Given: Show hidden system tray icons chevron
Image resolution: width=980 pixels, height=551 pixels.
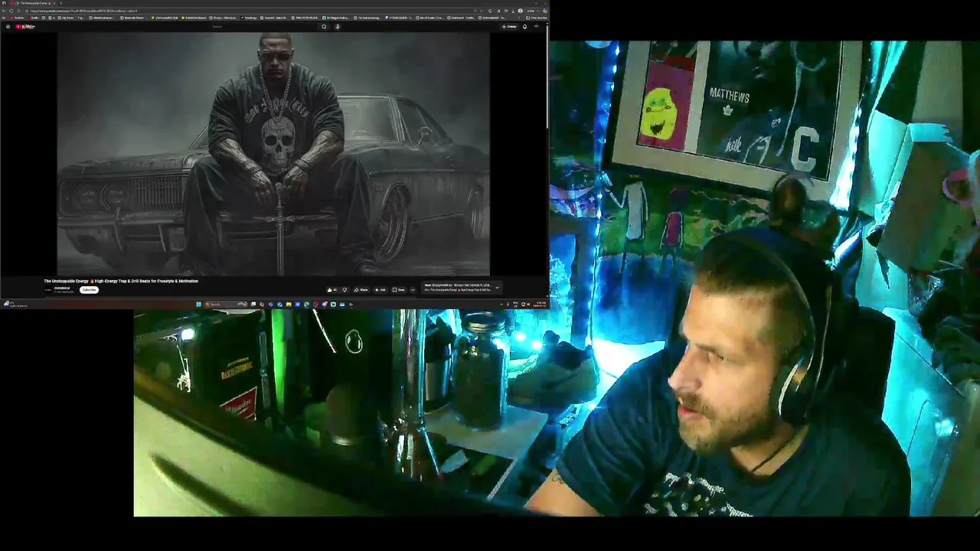Looking at the screenshot, I should tap(501, 304).
